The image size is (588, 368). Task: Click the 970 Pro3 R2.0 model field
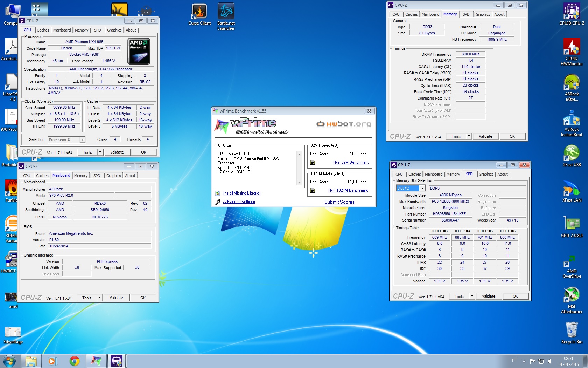point(81,195)
